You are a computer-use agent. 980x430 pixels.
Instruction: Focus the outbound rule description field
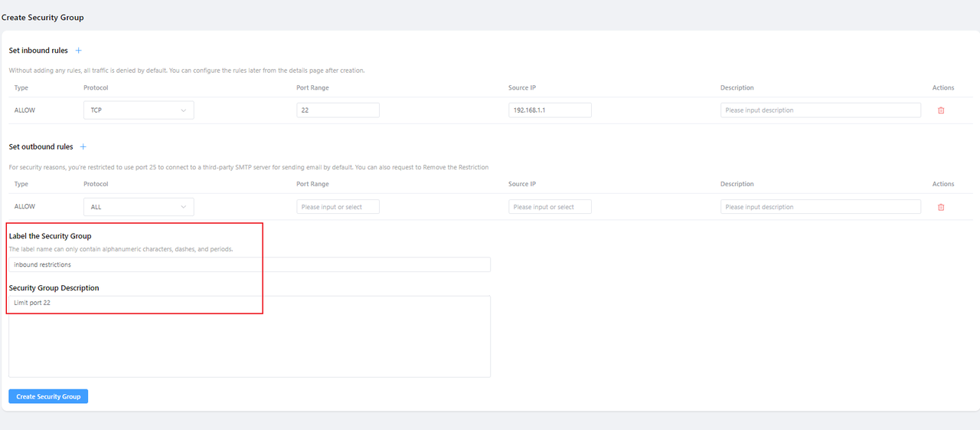pyautogui.click(x=820, y=207)
